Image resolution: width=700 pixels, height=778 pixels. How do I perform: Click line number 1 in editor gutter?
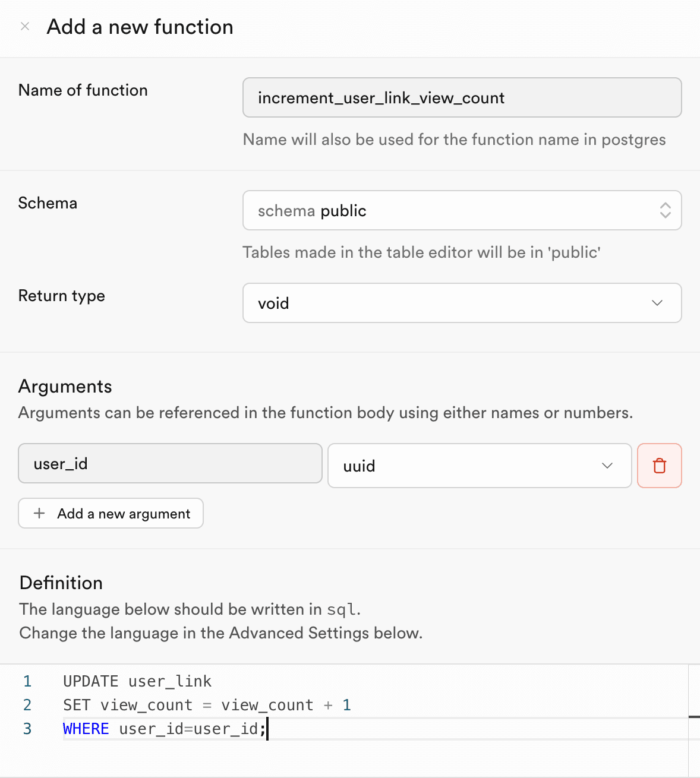[27, 681]
